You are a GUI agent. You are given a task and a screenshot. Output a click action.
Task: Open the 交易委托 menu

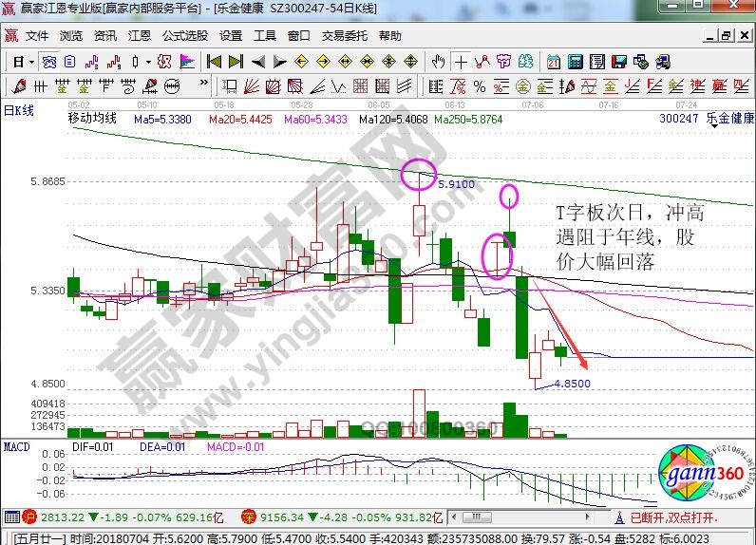pyautogui.click(x=344, y=36)
